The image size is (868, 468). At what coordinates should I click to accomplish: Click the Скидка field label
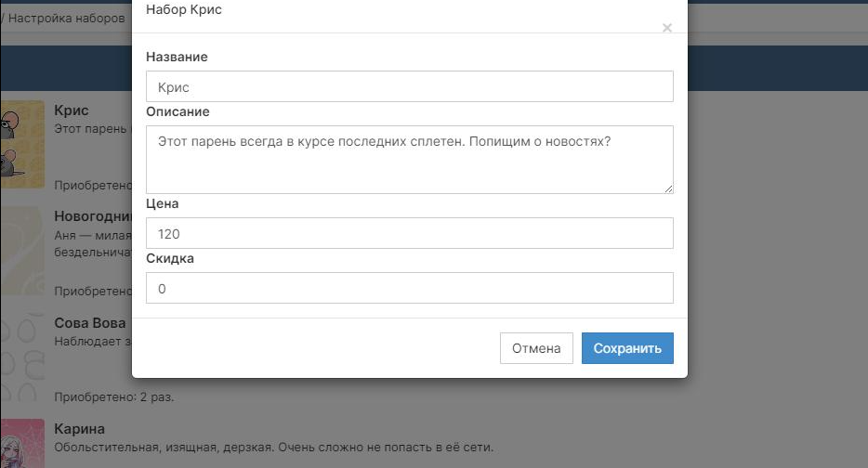click(170, 258)
